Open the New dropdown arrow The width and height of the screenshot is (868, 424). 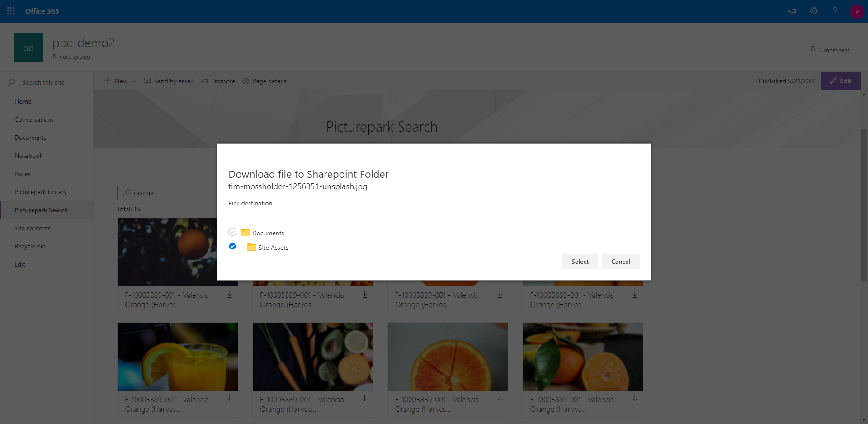[134, 81]
